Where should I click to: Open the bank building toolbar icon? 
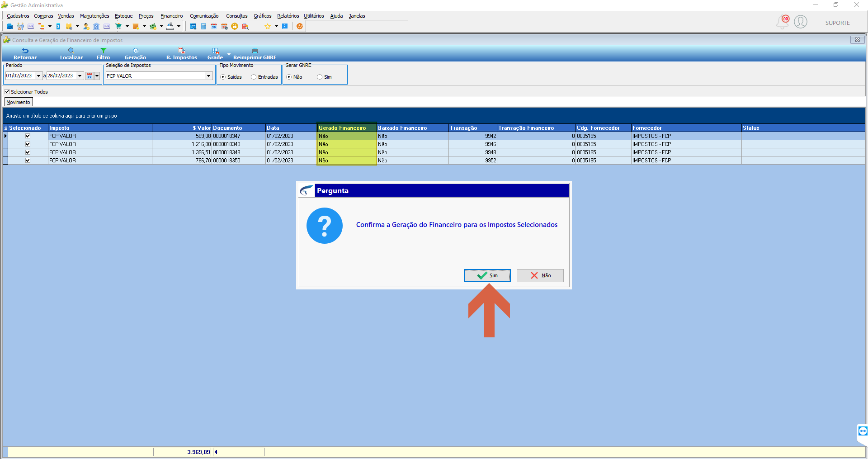pyautogui.click(x=96, y=27)
